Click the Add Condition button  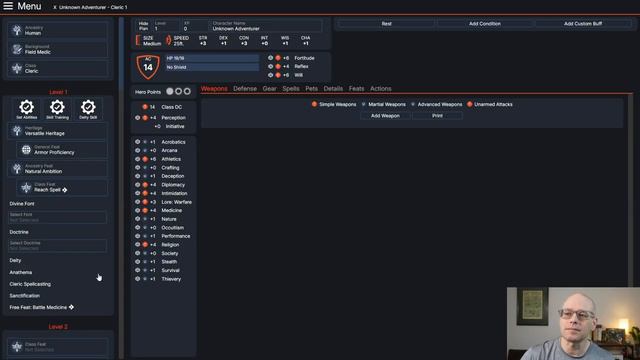pos(484,24)
